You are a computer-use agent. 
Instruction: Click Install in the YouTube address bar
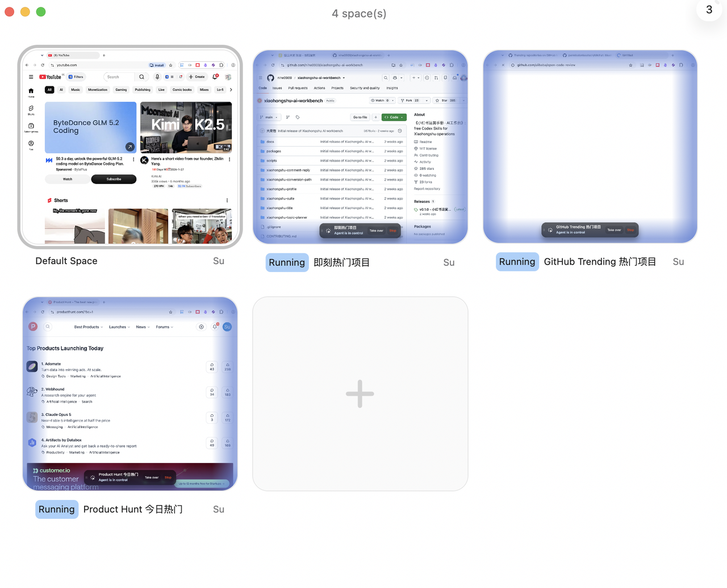point(157,65)
